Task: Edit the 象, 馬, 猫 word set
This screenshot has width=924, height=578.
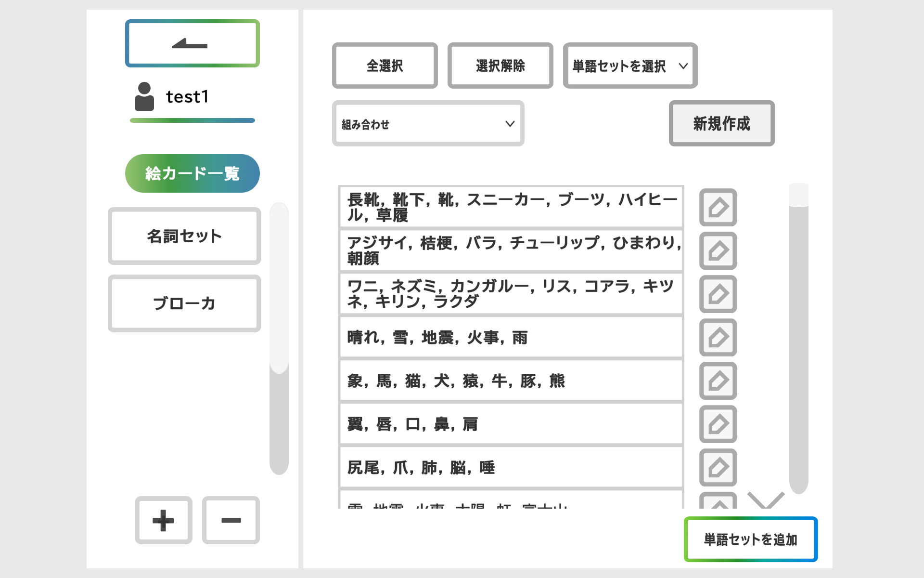Action: tap(718, 381)
